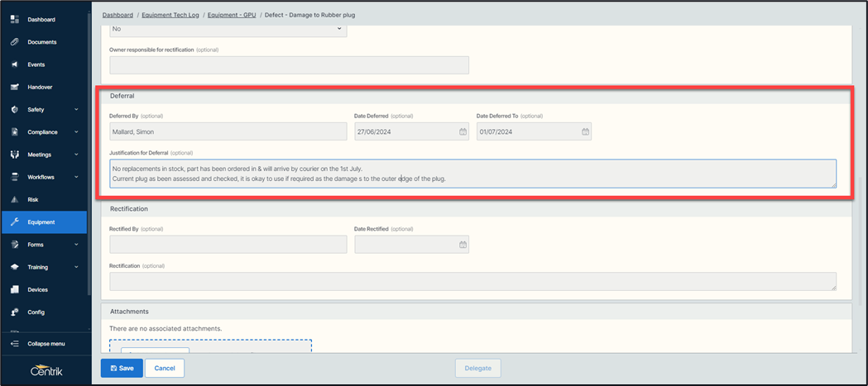Click the Devices icon in sidebar
The height and width of the screenshot is (386, 868).
point(14,289)
